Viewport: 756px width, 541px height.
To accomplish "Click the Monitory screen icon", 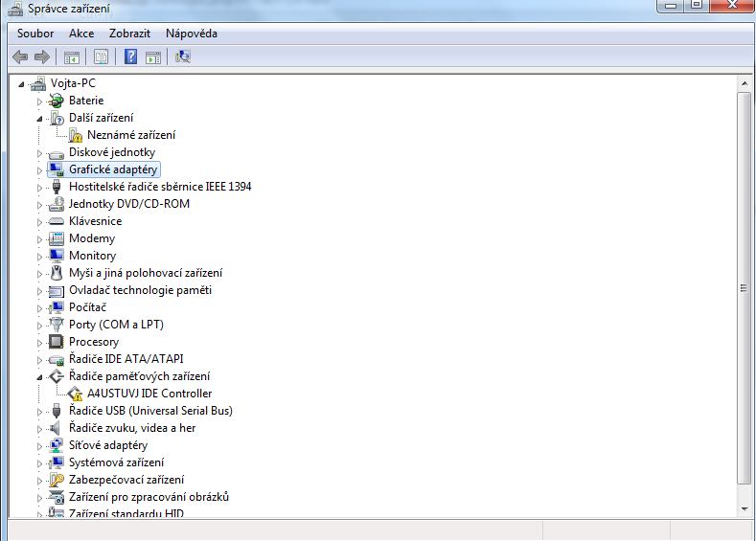I will [57, 256].
